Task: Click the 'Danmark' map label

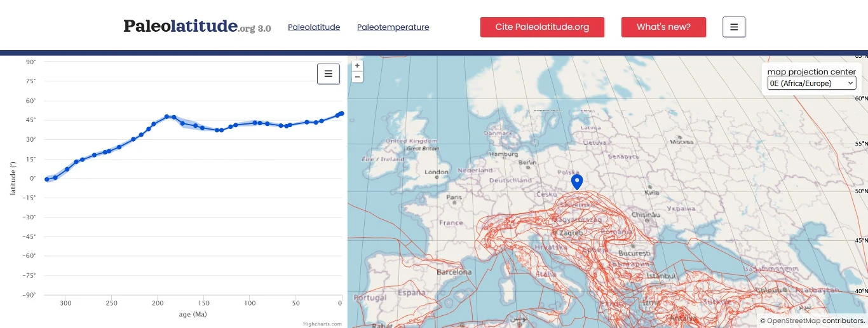Action: 498,133
